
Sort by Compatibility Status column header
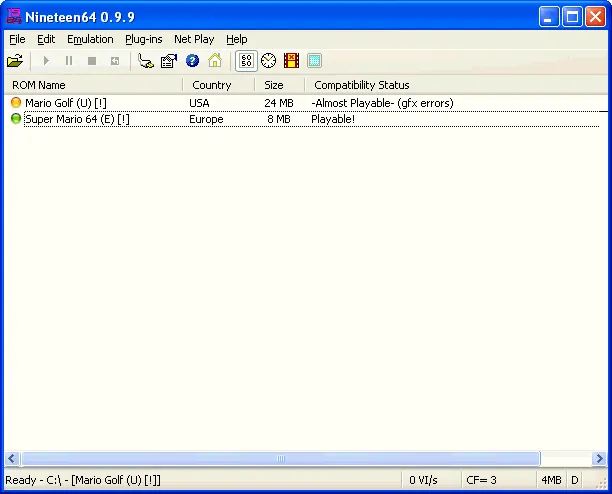[x=361, y=85]
